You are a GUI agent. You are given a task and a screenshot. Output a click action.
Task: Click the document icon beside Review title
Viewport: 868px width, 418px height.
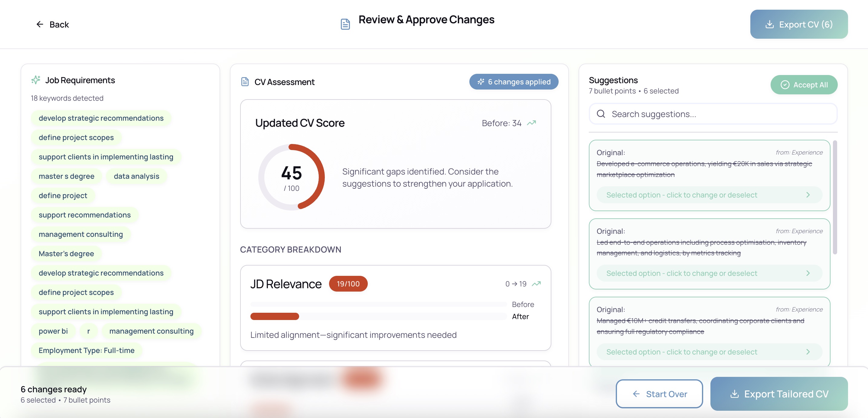coord(345,24)
